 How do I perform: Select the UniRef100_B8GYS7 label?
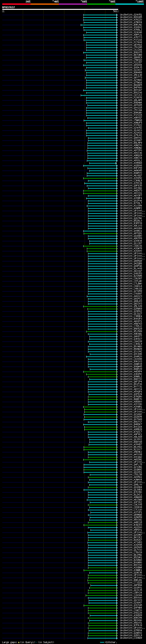[x=131, y=422]
